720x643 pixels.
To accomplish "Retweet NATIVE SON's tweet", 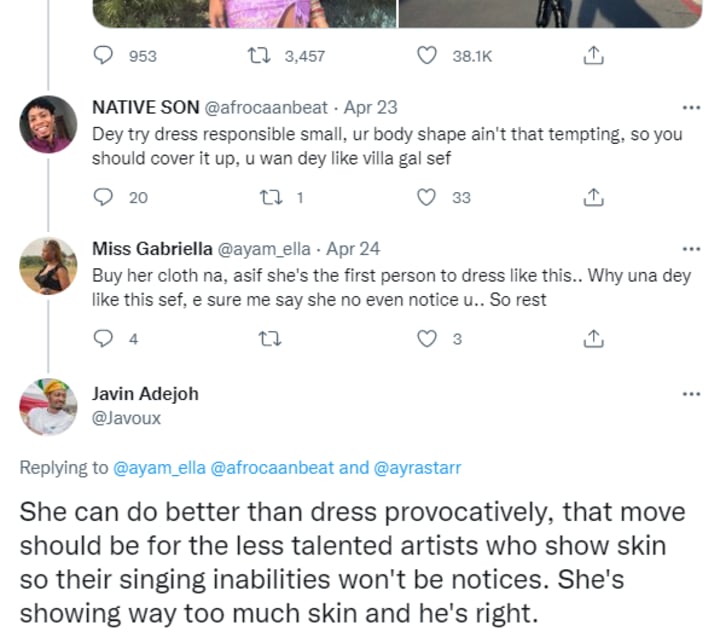I will pos(270,198).
